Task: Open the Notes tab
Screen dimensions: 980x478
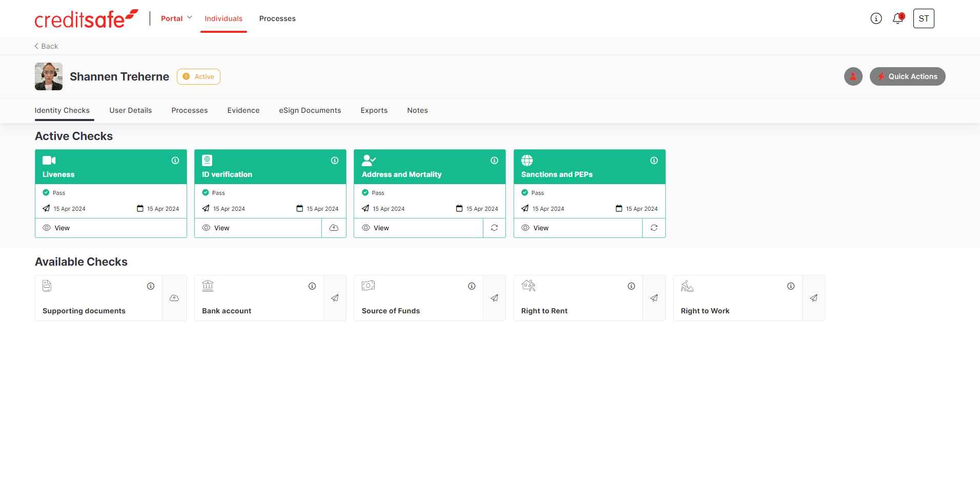Action: (x=418, y=110)
